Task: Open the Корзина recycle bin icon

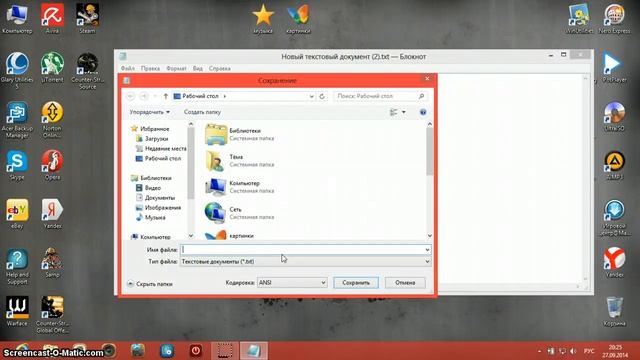Action: pyautogui.click(x=614, y=311)
